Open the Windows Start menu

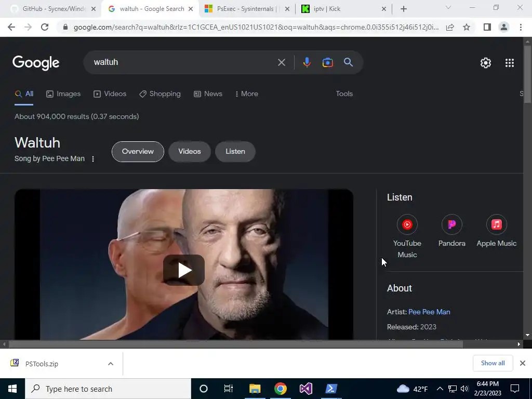pyautogui.click(x=12, y=389)
